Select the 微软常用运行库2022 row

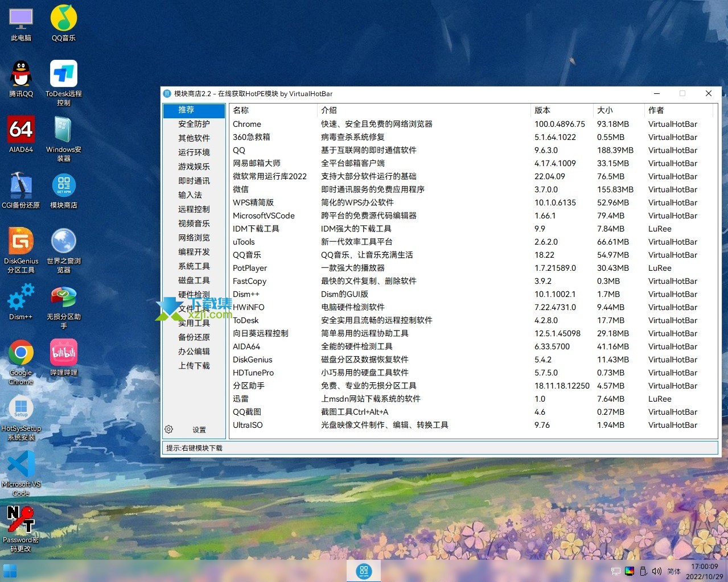click(472, 176)
